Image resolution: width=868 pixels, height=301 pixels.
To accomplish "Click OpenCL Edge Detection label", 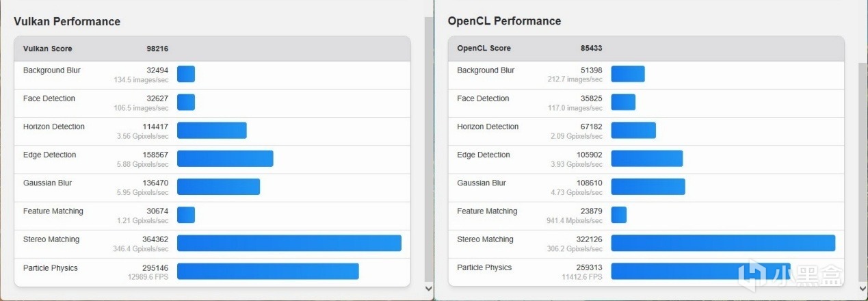I will pyautogui.click(x=484, y=155).
